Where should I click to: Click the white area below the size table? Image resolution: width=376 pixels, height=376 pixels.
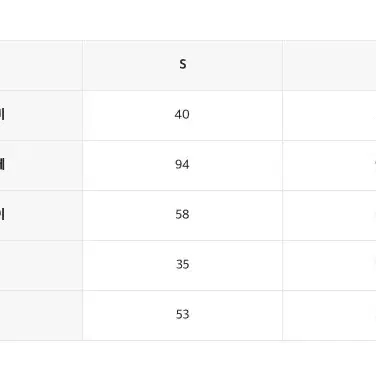point(188,358)
